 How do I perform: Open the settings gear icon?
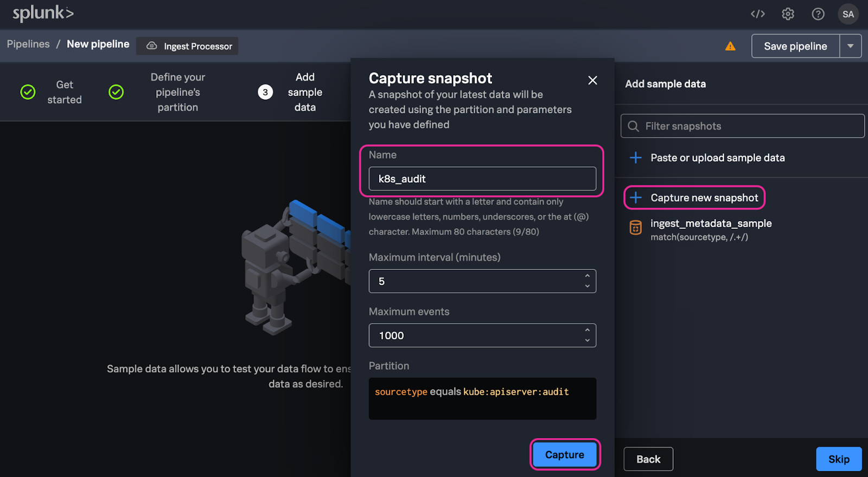point(788,14)
